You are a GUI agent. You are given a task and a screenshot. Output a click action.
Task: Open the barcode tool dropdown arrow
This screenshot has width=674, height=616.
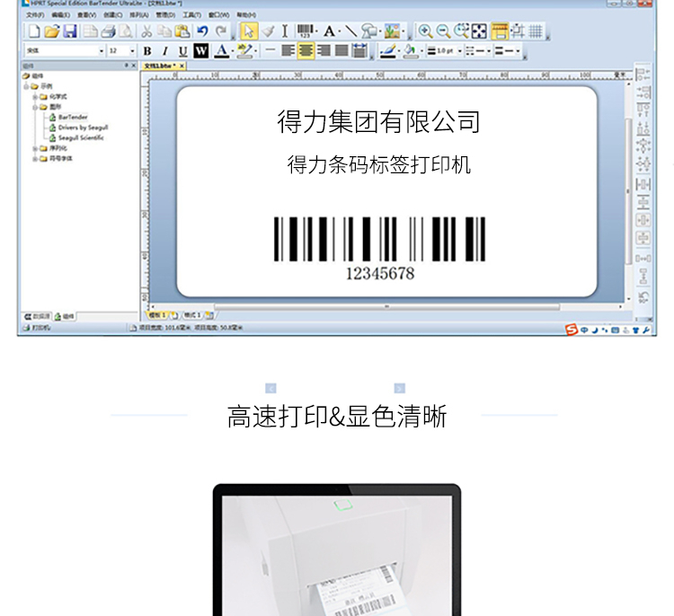click(x=317, y=31)
